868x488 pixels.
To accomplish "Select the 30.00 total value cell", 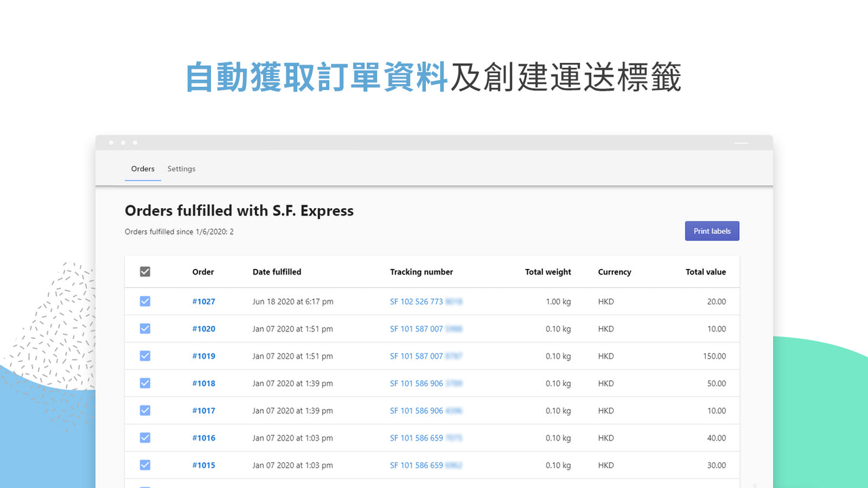I will click(716, 465).
